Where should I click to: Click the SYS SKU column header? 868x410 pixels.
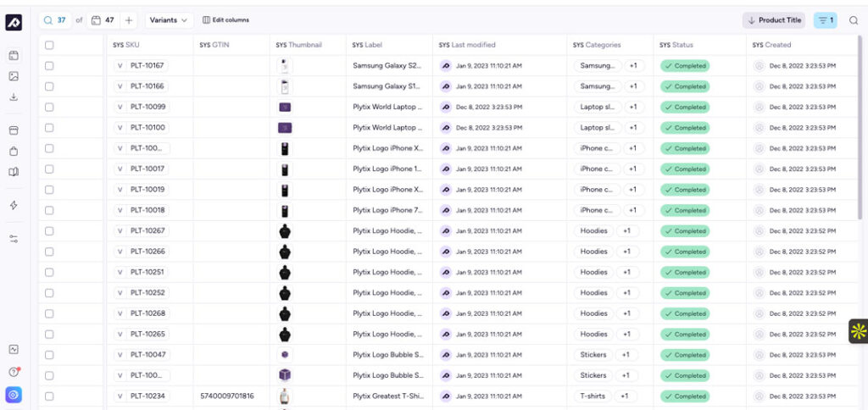126,45
